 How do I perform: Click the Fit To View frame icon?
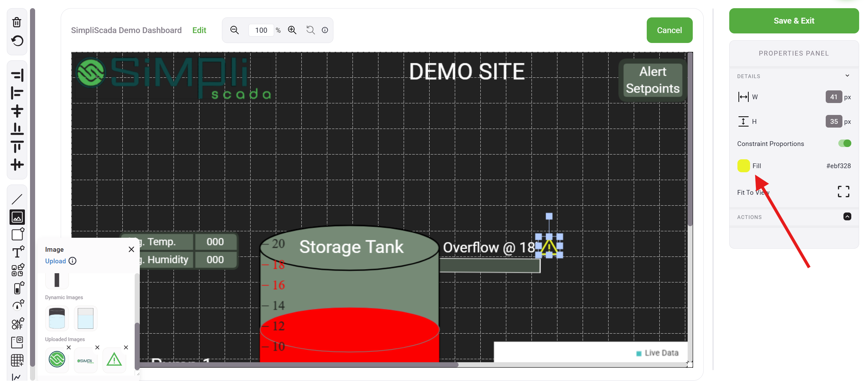pyautogui.click(x=843, y=192)
